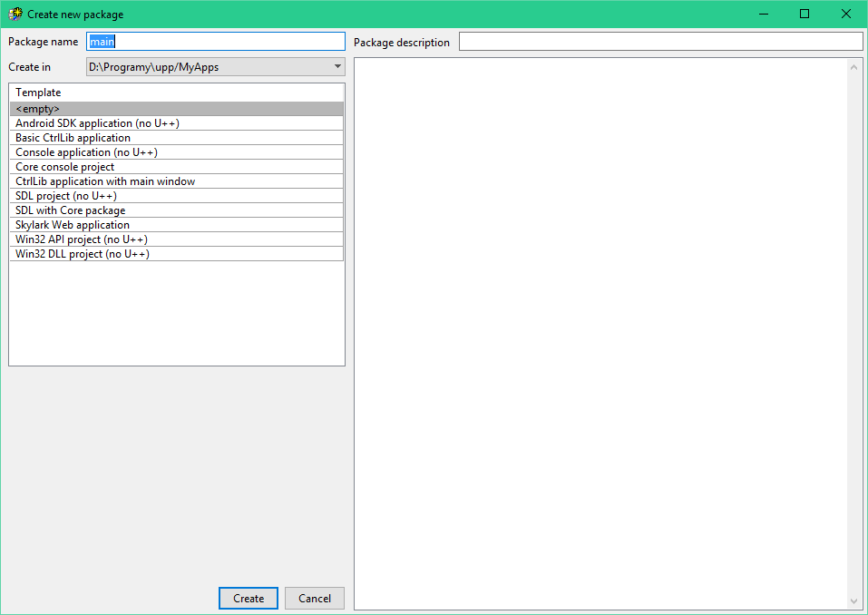Viewport: 868px width, 615px height.
Task: Open the Create in directory dropdown
Action: tap(337, 67)
